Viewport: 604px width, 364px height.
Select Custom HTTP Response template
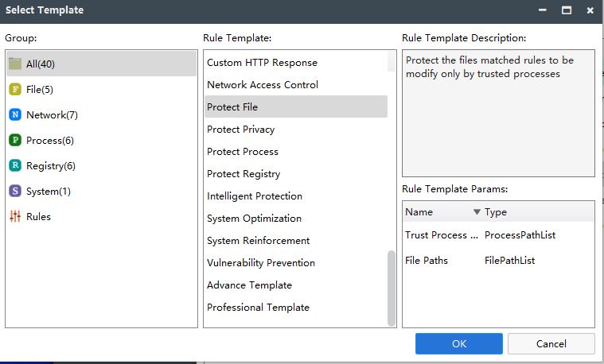pyautogui.click(x=262, y=63)
